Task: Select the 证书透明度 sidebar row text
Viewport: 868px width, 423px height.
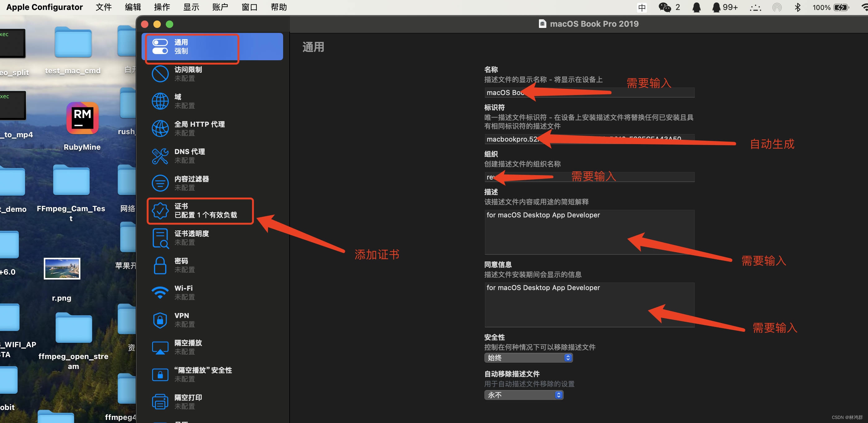Action: coord(192,234)
